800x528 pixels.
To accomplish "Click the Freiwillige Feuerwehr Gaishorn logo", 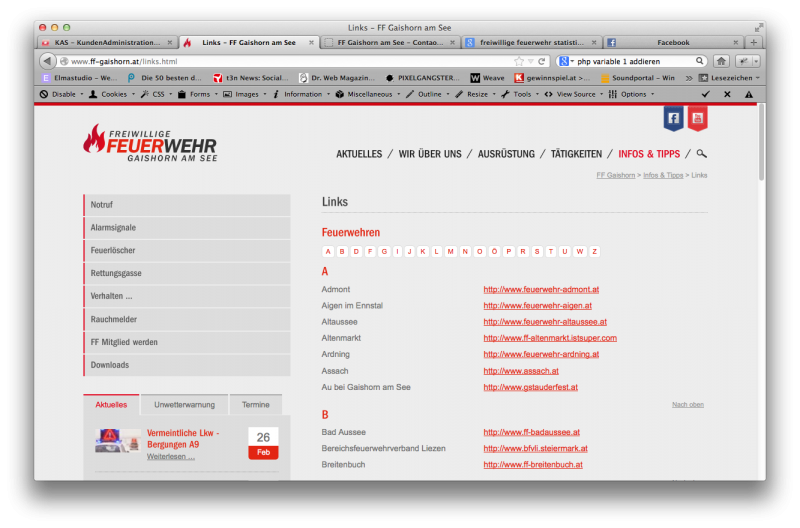I will point(151,143).
